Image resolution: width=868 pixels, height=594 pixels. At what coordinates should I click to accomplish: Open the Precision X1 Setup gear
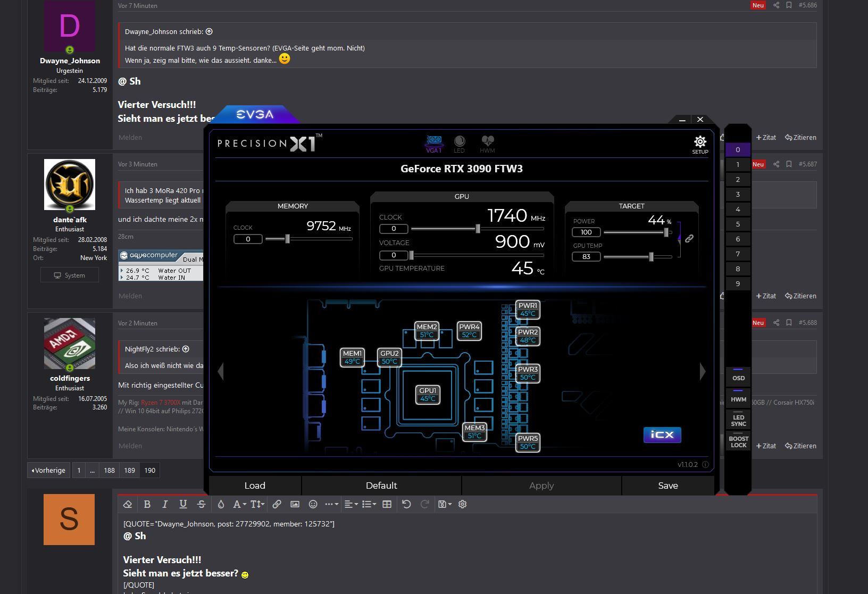[699, 143]
